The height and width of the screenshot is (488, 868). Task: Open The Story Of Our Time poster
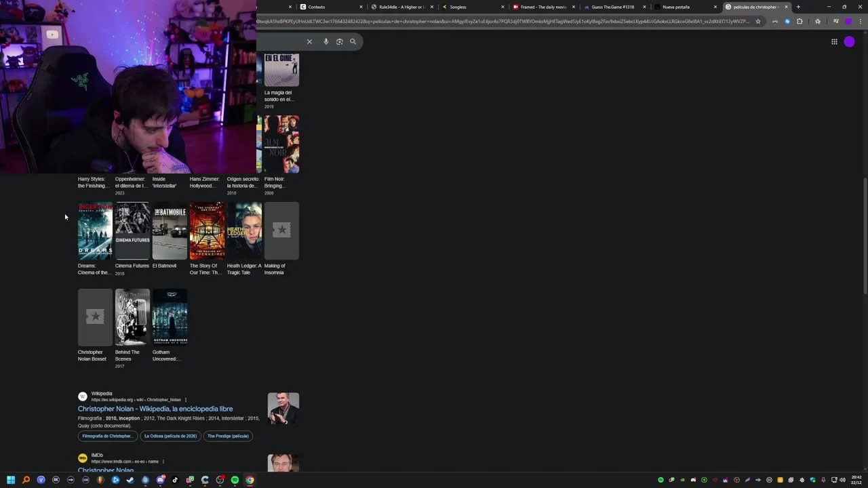[x=207, y=231]
